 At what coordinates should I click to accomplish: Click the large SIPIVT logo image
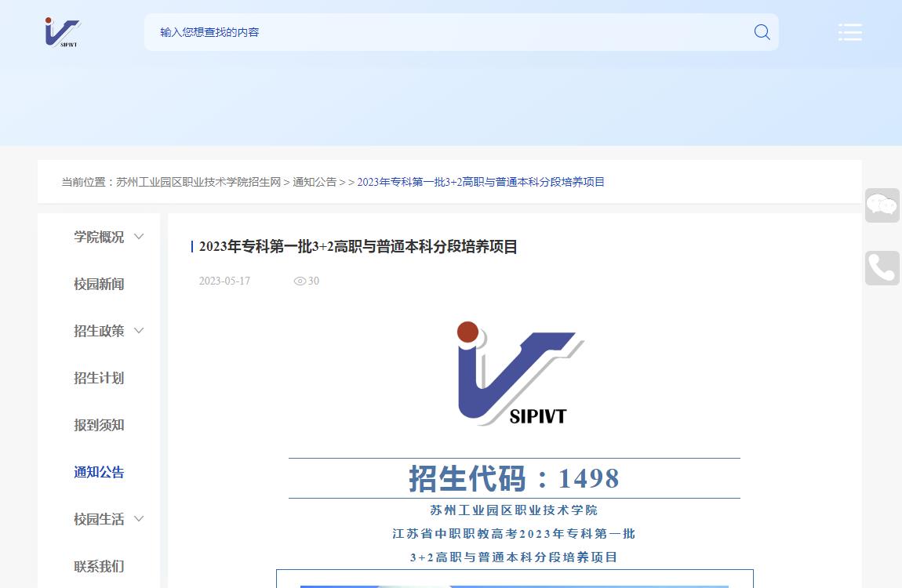click(519, 373)
